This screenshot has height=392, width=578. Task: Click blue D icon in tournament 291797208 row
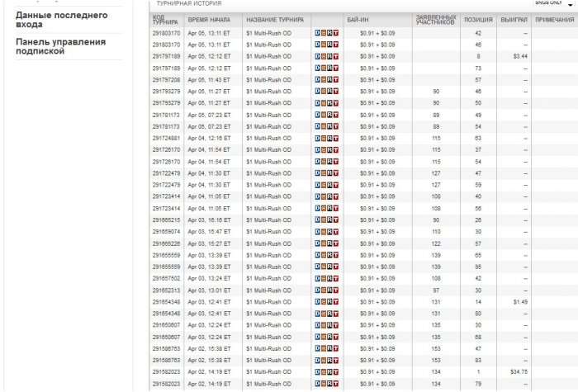coord(317,80)
